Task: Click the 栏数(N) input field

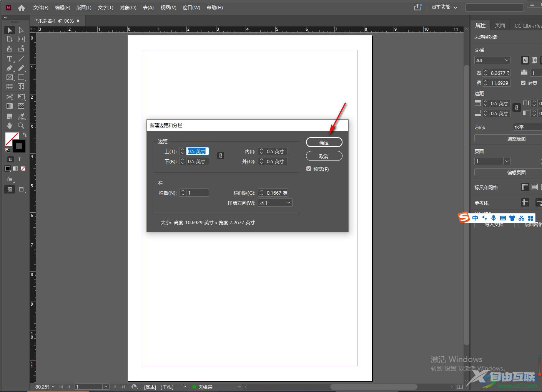Action: [198, 193]
